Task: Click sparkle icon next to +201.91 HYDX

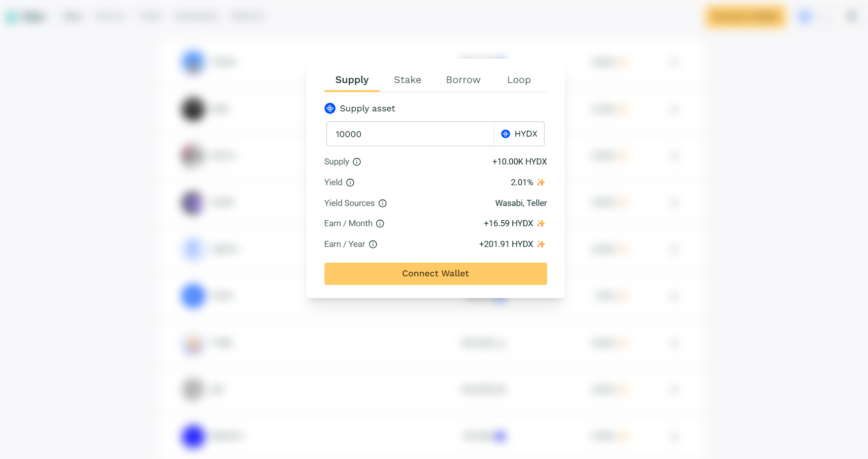Action: pyautogui.click(x=541, y=244)
